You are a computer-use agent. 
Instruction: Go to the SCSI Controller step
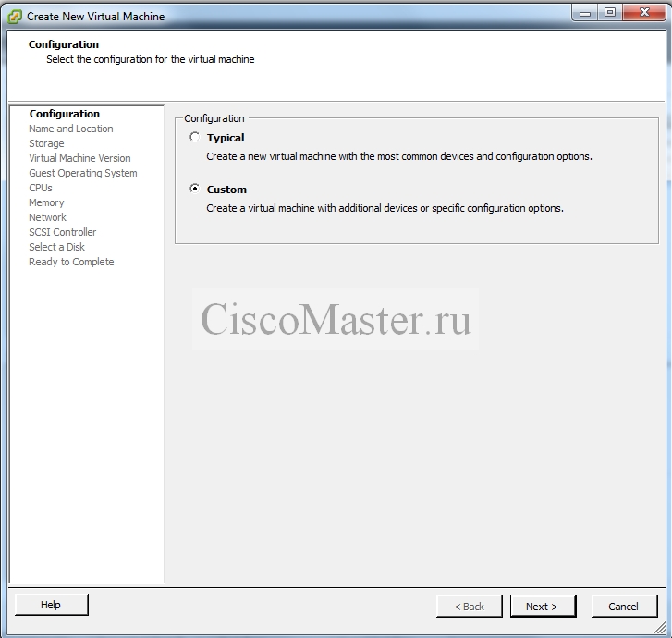(63, 232)
